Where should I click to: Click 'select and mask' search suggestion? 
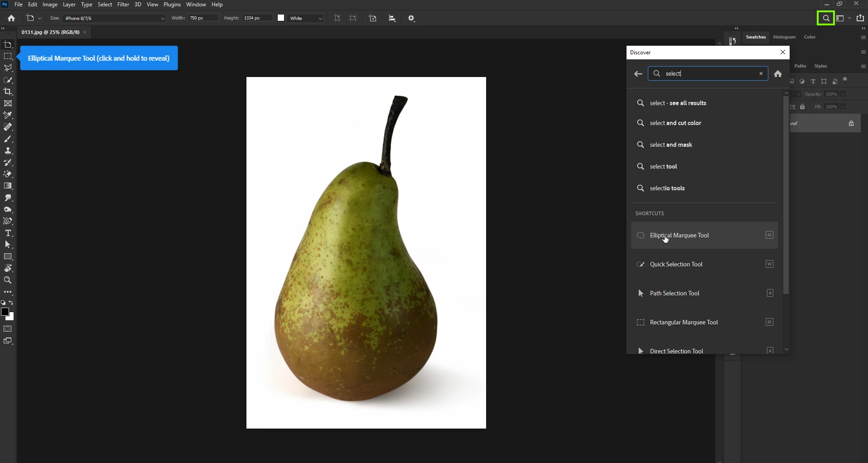pos(671,145)
